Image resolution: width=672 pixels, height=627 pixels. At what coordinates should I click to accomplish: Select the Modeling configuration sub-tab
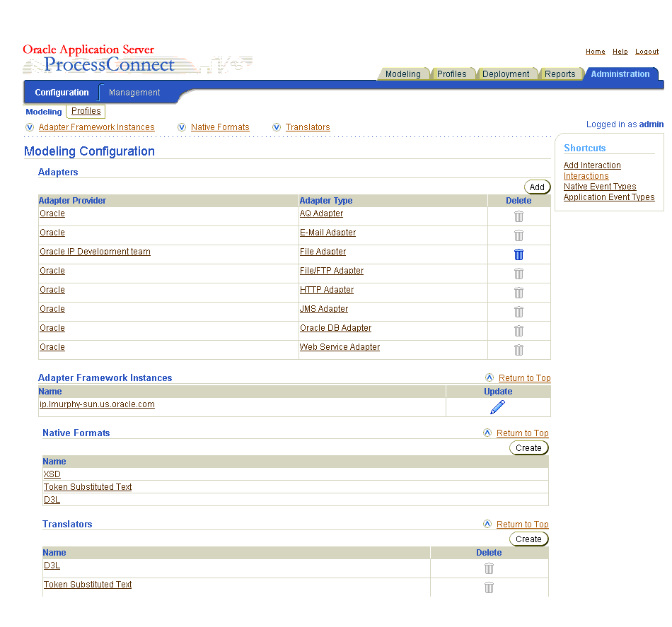44,112
